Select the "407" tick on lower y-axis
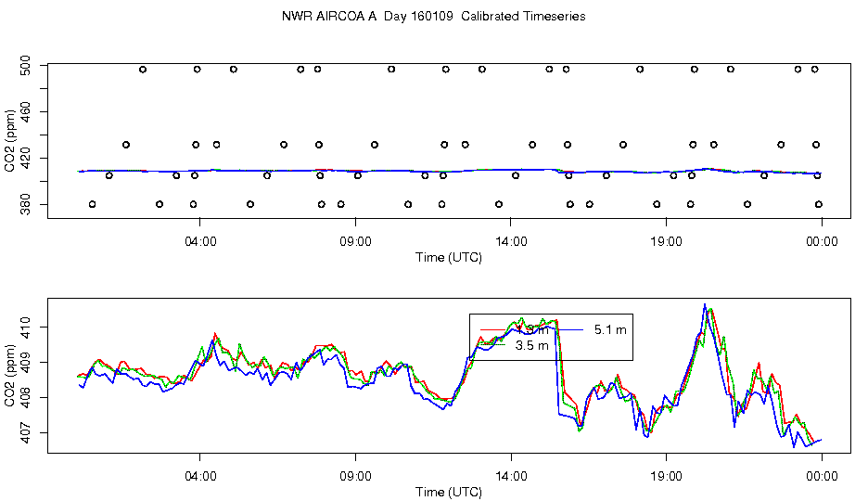The image size is (868, 501). coord(25,433)
